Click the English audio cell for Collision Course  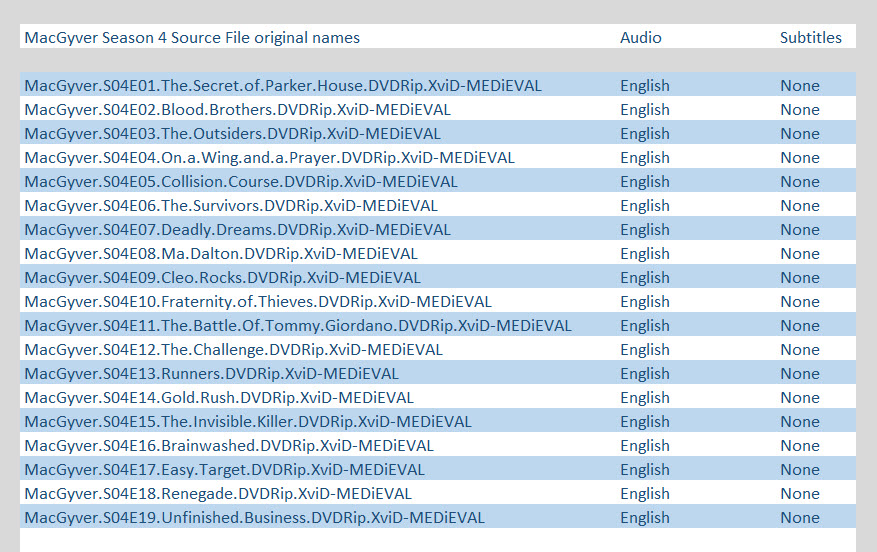pos(645,182)
